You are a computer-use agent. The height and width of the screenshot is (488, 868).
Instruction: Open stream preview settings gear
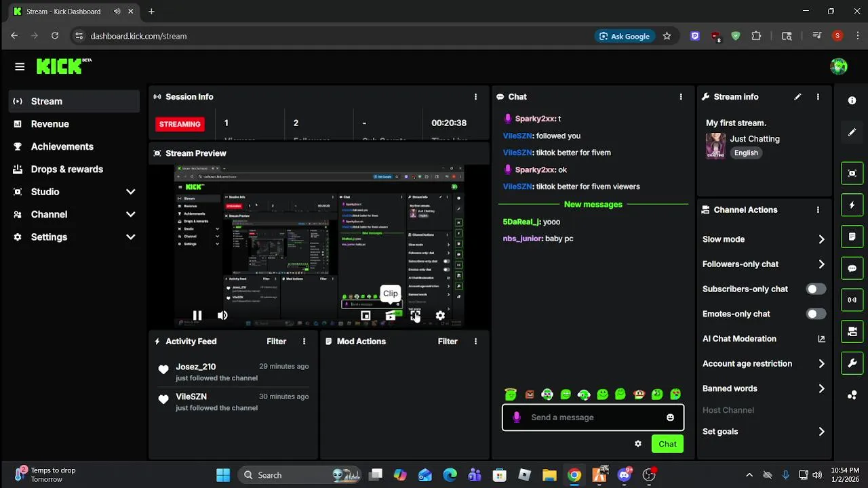(x=440, y=315)
